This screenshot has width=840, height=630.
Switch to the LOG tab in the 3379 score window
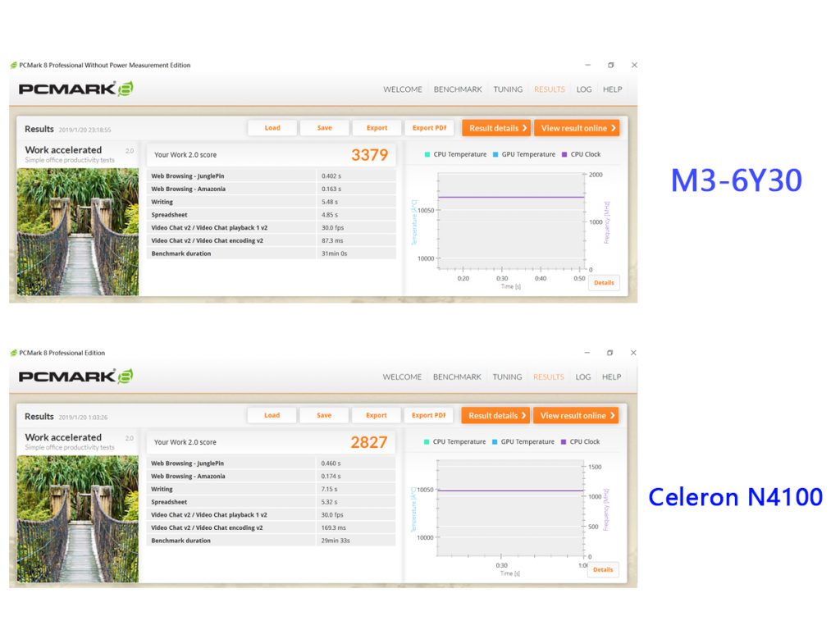(x=584, y=89)
